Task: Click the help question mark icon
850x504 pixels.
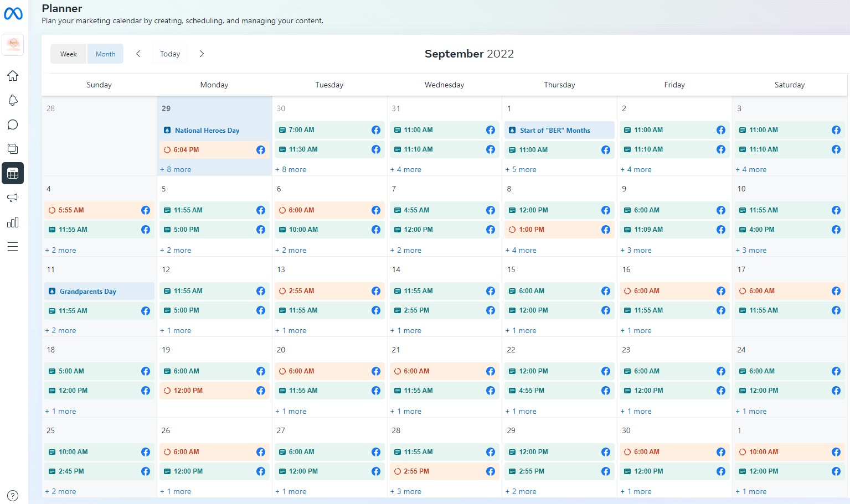Action: pos(13,496)
